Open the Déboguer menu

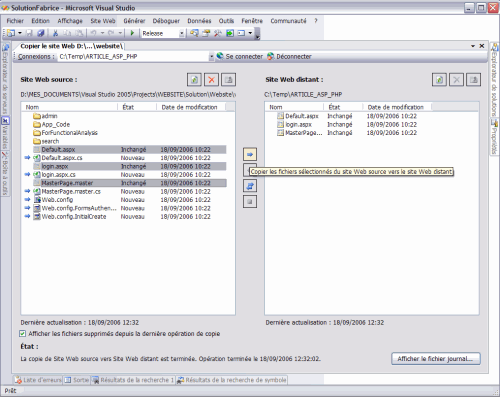point(166,21)
